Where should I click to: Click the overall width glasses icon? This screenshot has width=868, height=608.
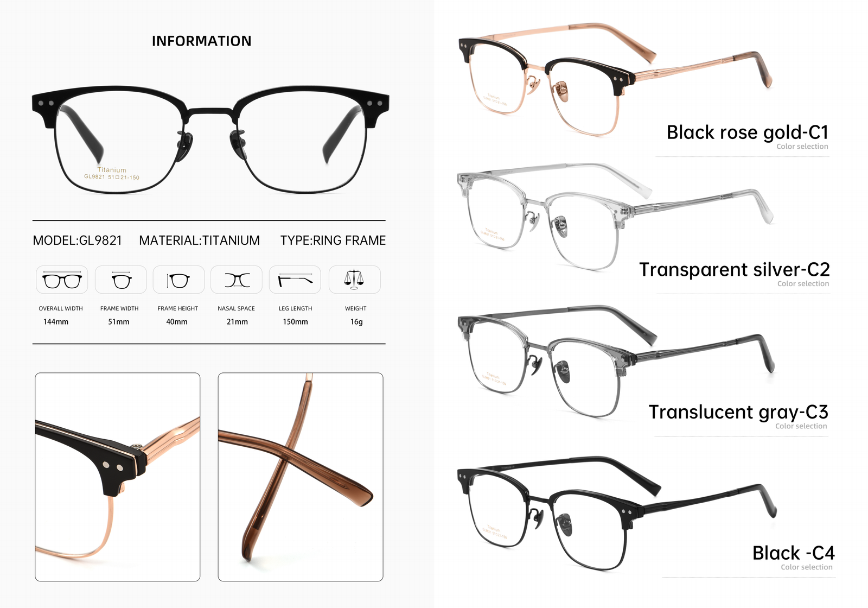62,280
